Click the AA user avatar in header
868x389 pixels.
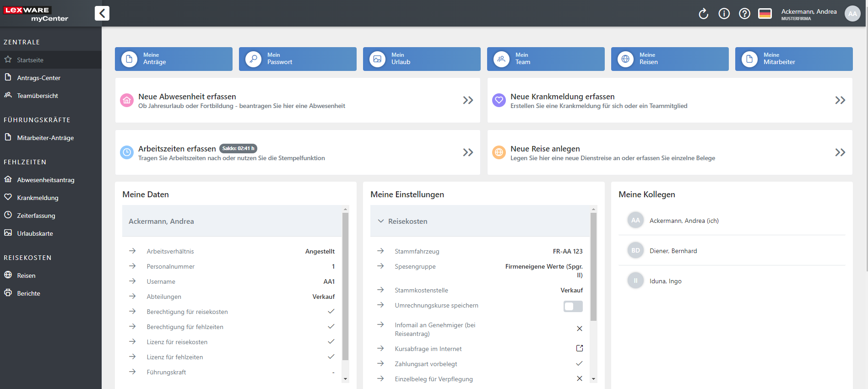click(852, 14)
